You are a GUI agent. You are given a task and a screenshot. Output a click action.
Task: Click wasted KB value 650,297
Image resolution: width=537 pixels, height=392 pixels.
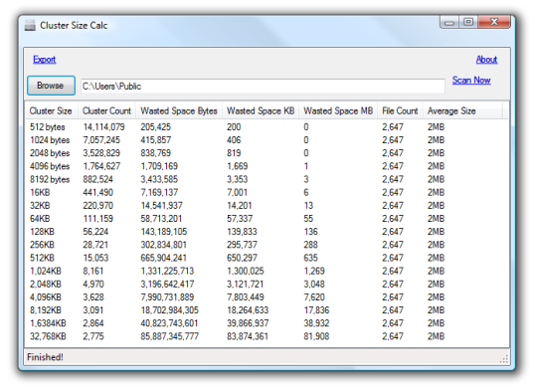coord(242,258)
